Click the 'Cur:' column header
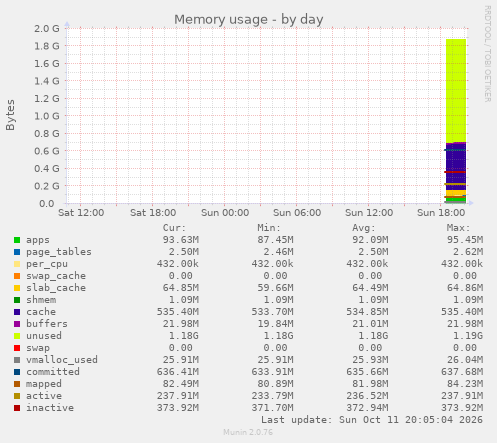The width and height of the screenshot is (497, 443). (174, 228)
